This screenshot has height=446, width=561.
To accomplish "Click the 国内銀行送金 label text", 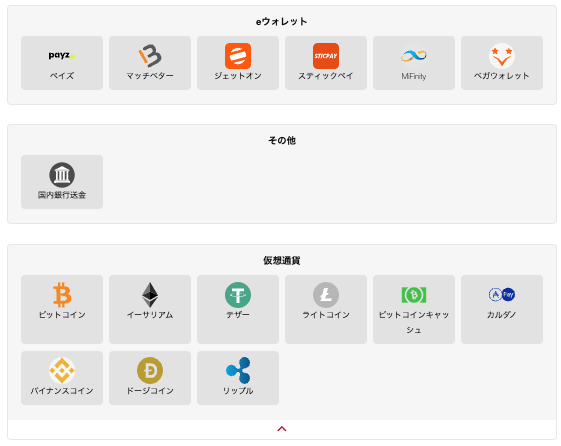I will click(x=62, y=195).
